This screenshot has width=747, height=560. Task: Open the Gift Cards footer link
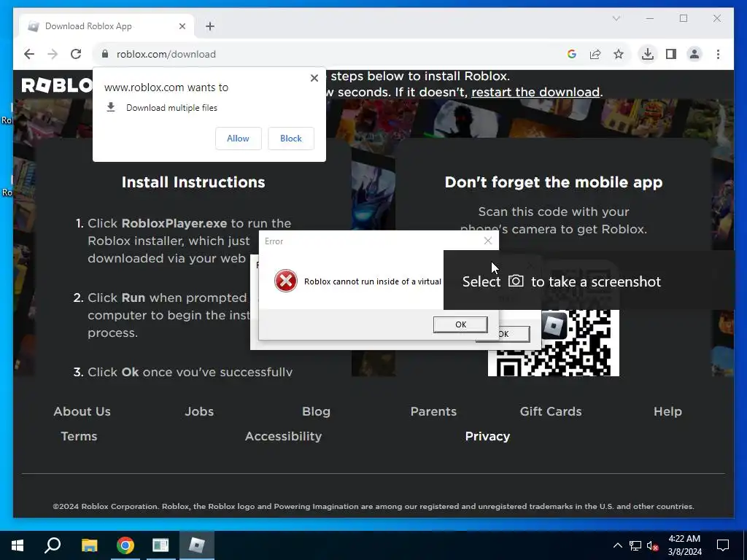[551, 411]
